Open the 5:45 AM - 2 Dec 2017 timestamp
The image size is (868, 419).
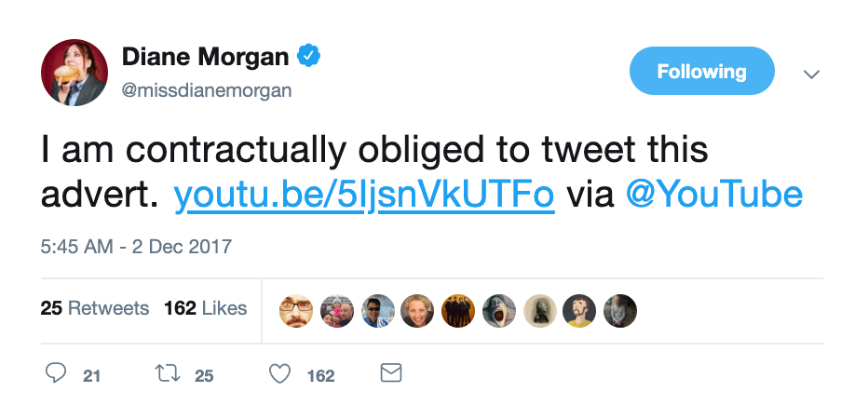tap(136, 248)
